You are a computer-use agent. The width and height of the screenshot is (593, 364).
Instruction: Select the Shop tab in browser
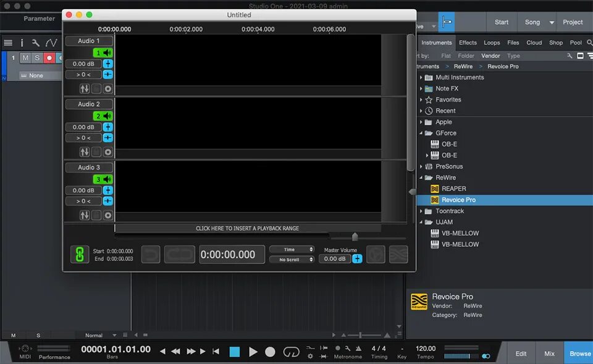click(x=556, y=43)
